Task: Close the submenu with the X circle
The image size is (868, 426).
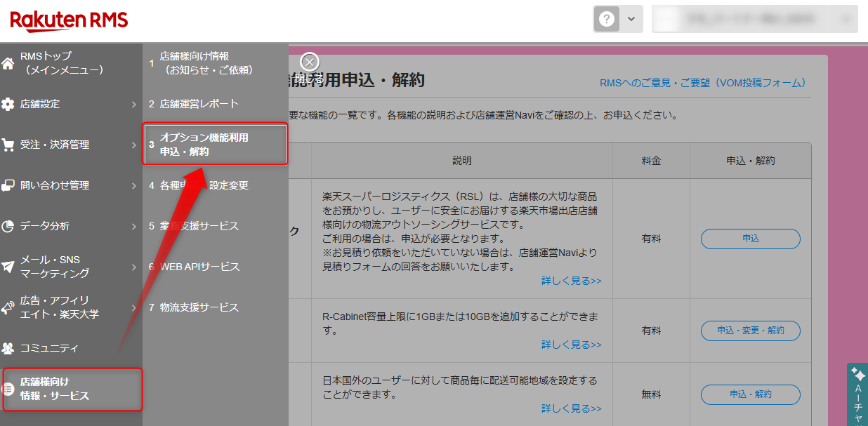Action: coord(310,62)
